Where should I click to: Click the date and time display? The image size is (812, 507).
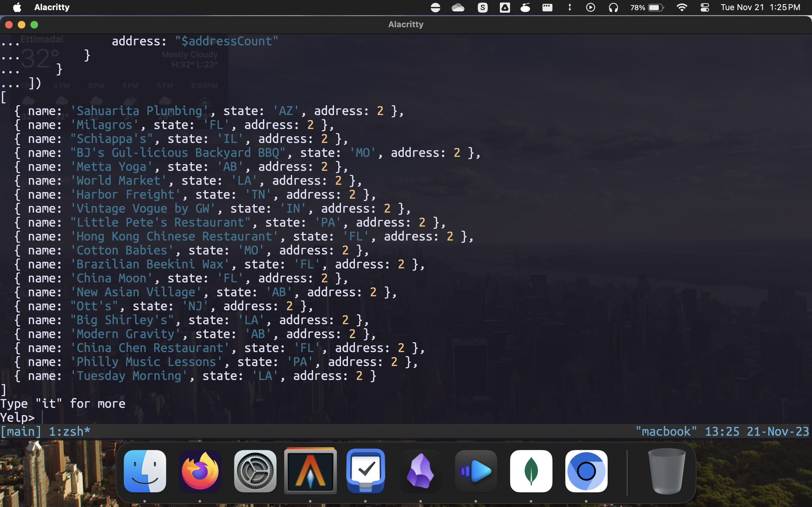pyautogui.click(x=760, y=7)
